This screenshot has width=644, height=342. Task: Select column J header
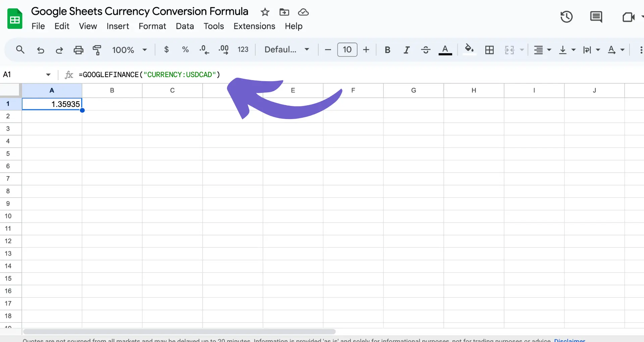coord(594,90)
